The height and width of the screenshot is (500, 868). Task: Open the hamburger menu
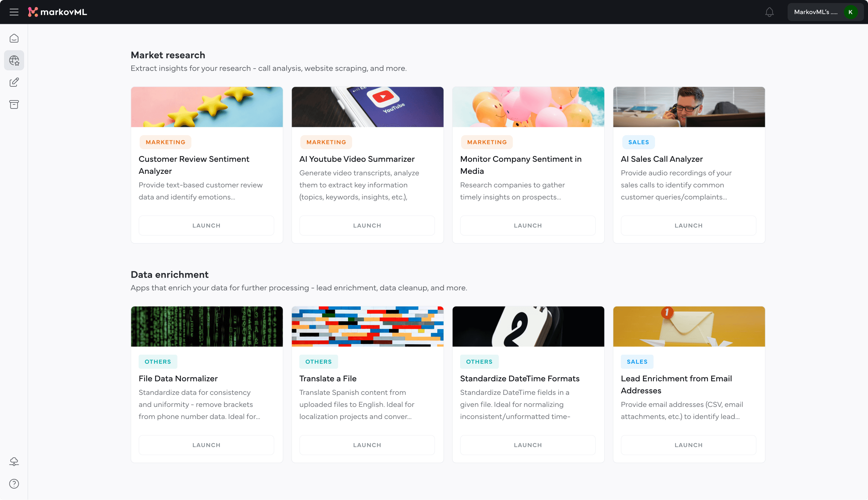tap(14, 12)
